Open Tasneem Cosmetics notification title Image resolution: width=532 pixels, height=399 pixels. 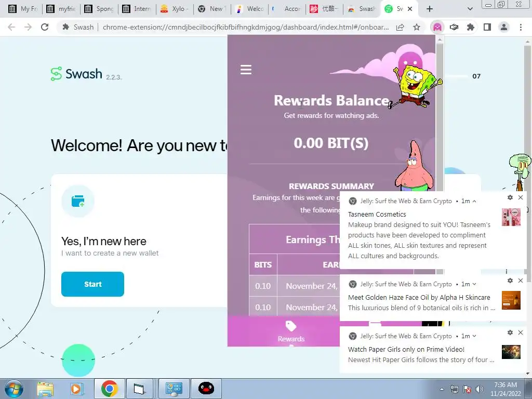click(x=377, y=214)
